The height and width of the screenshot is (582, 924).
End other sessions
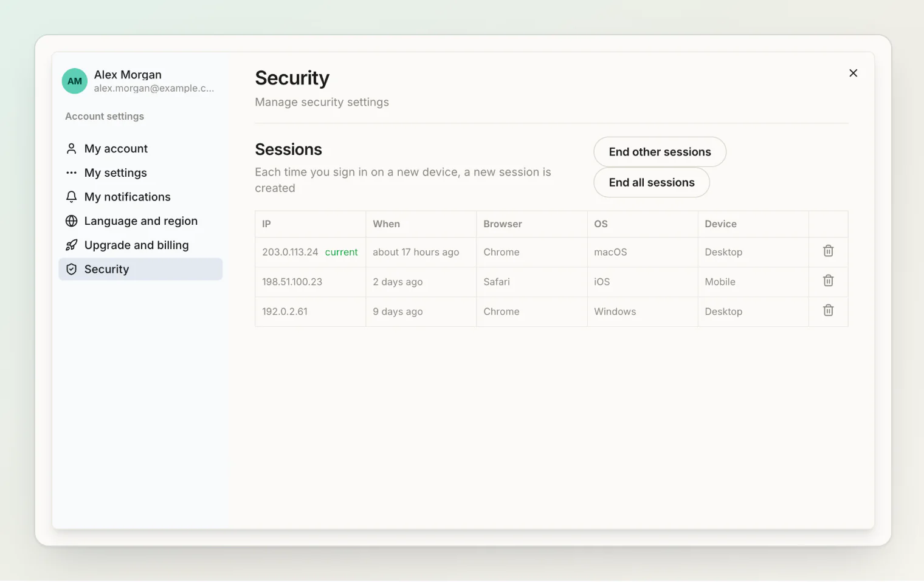click(x=660, y=152)
